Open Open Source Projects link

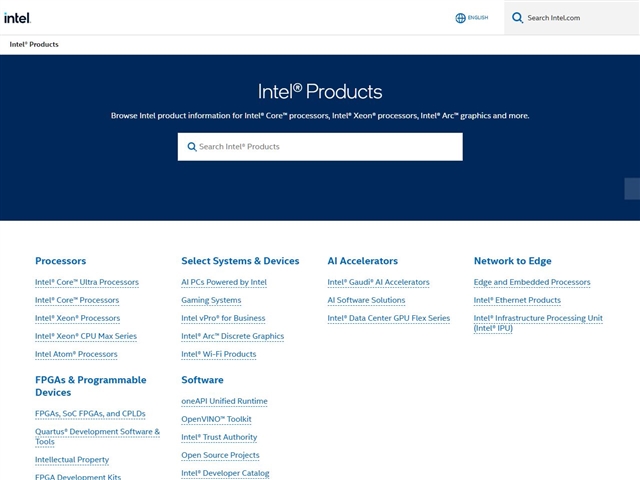[x=220, y=455]
